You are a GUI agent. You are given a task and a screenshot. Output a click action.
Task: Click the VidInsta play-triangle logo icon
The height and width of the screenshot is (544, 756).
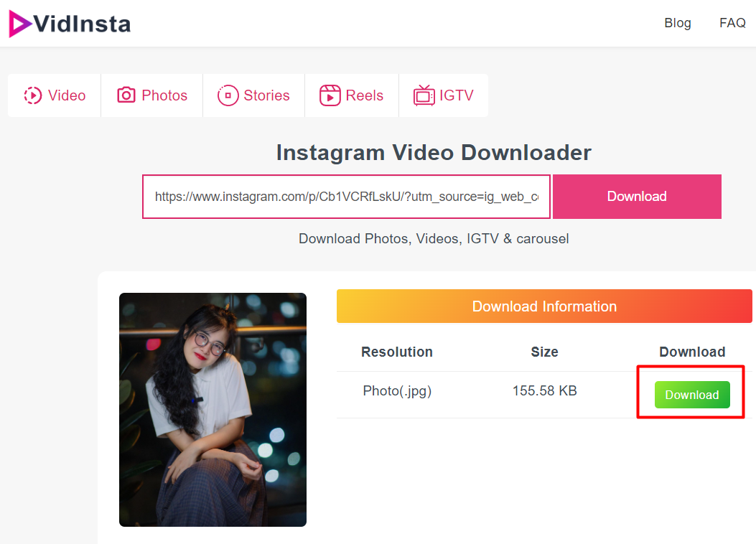coord(19,24)
